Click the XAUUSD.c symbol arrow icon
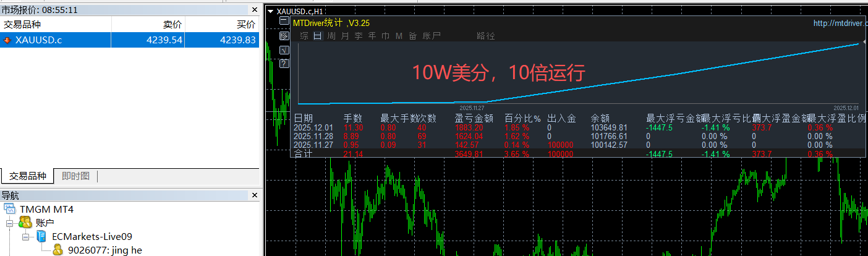This screenshot has height=256, width=868. point(7,40)
